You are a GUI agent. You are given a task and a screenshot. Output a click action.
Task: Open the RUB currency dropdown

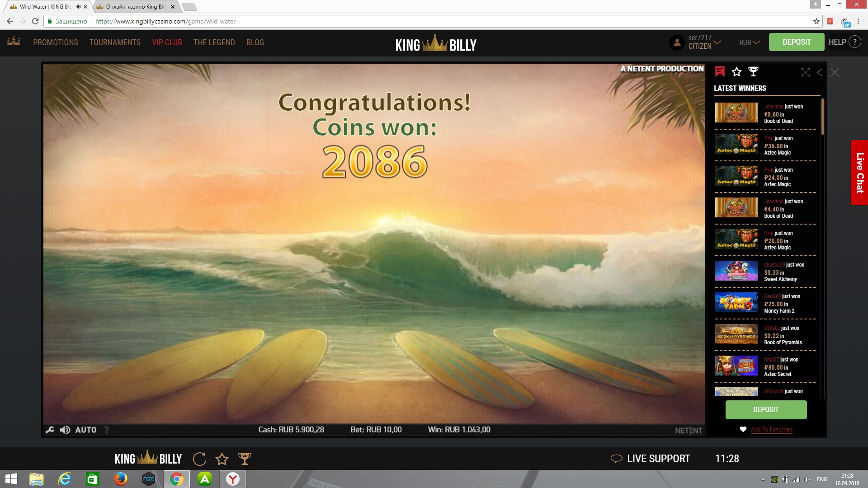pyautogui.click(x=749, y=42)
